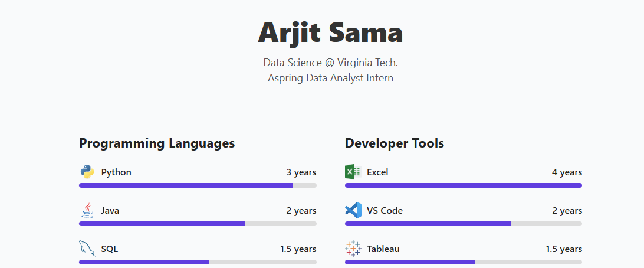Image resolution: width=644 pixels, height=268 pixels.
Task: Click the Tableau skill progress bar
Action: tap(464, 262)
